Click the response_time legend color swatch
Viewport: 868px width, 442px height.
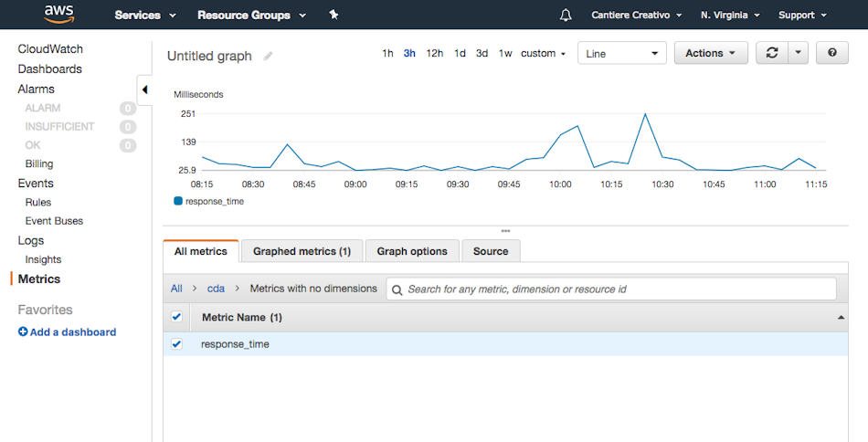178,201
